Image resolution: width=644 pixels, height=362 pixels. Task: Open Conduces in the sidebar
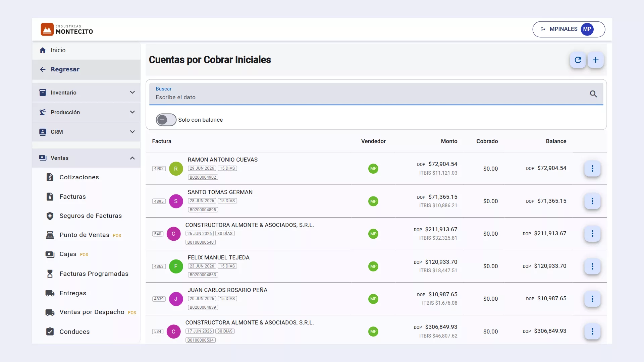click(86, 332)
